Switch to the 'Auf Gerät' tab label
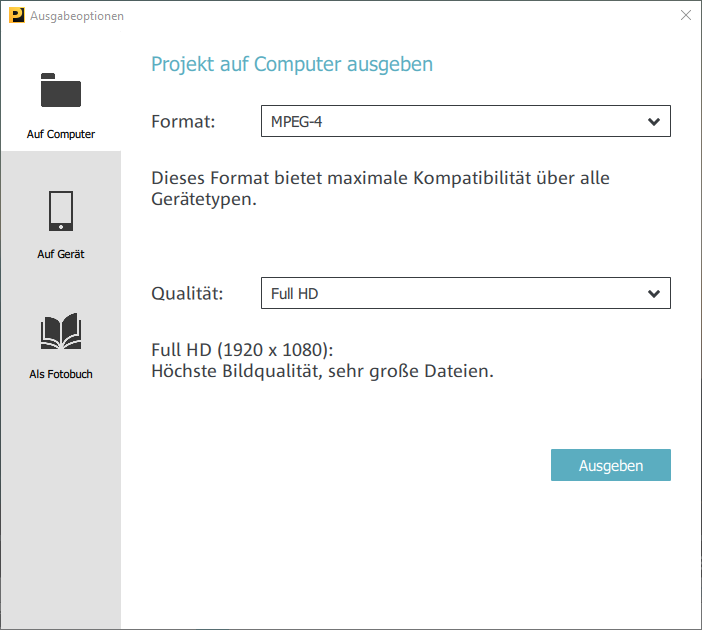 click(60, 254)
